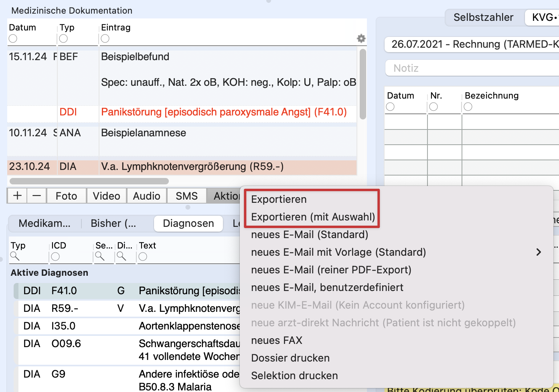Toggle the circle under Datum in documentation
The height and width of the screenshot is (392, 559).
click(13, 38)
